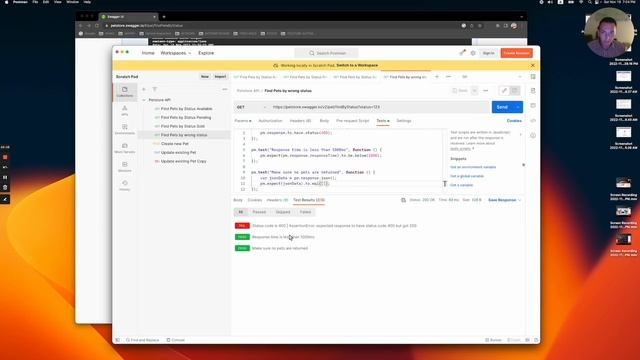The width and height of the screenshot is (640, 360).
Task: Click the Search Postman field
Action: click(327, 53)
